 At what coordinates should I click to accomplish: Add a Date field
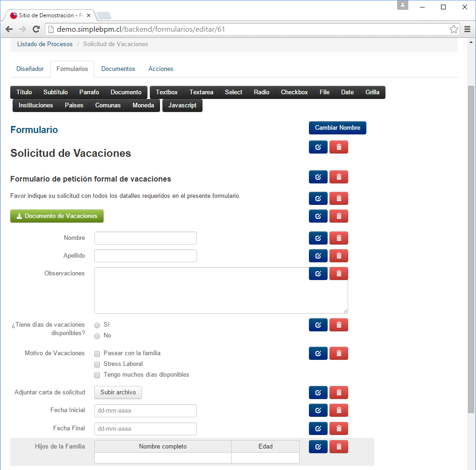click(347, 92)
